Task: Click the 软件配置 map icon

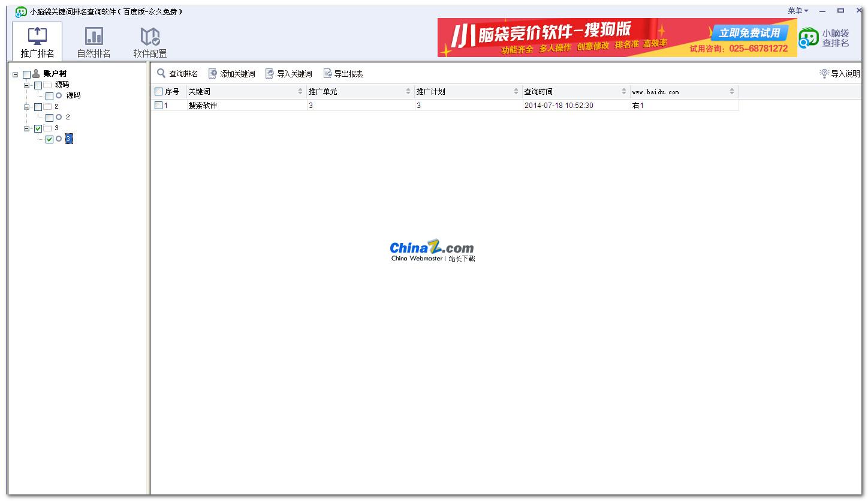Action: tap(150, 37)
